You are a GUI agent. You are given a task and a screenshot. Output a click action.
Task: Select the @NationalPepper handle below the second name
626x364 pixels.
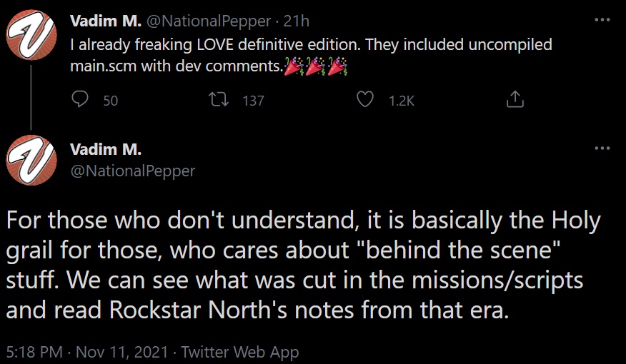[132, 171]
